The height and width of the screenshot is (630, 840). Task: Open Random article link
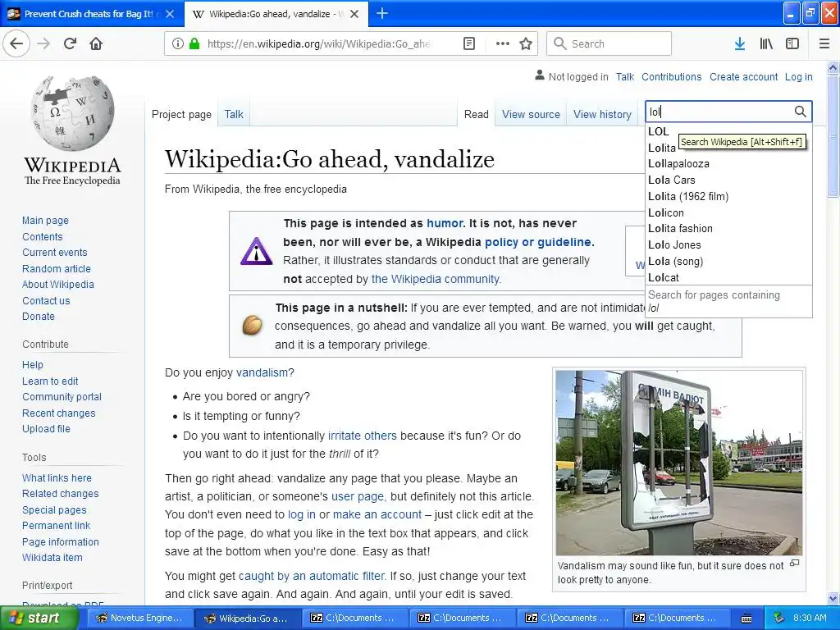tap(57, 268)
